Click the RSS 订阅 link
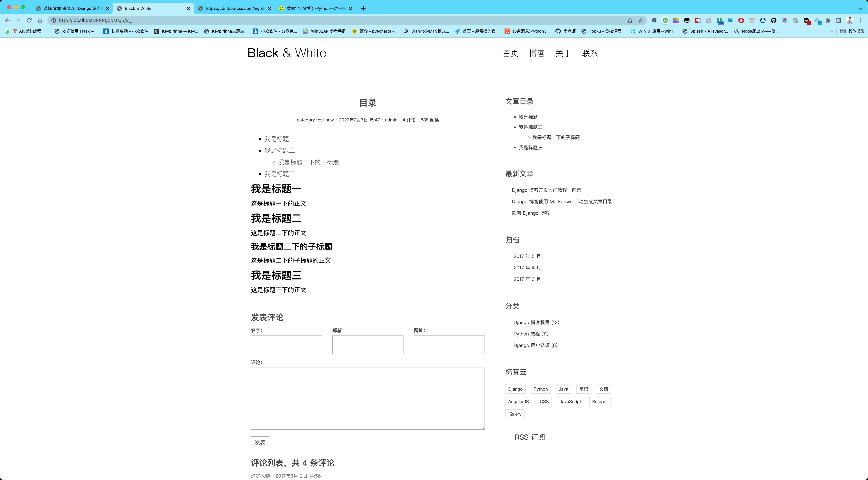The height and width of the screenshot is (480, 868). click(x=529, y=437)
